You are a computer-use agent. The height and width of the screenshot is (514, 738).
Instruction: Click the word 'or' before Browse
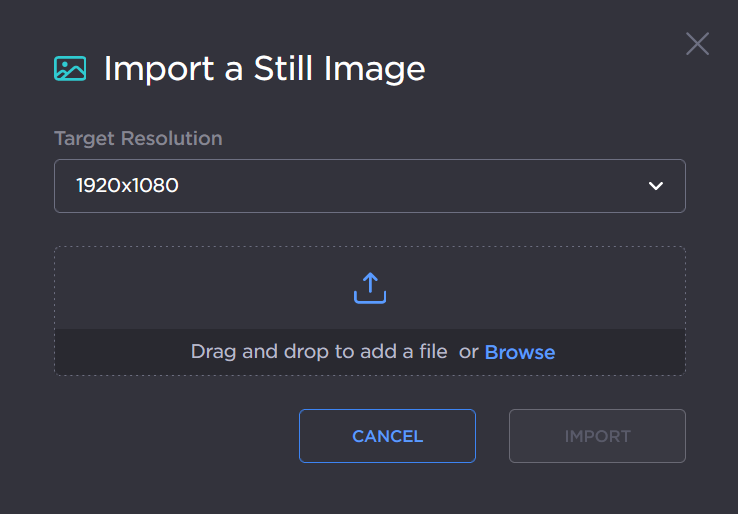[x=468, y=352]
